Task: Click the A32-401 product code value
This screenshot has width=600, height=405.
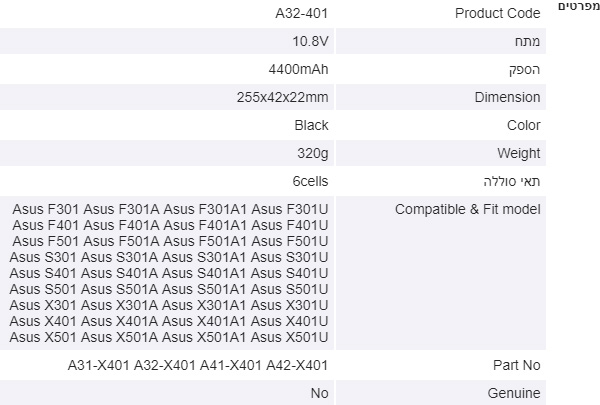Action: [x=302, y=13]
